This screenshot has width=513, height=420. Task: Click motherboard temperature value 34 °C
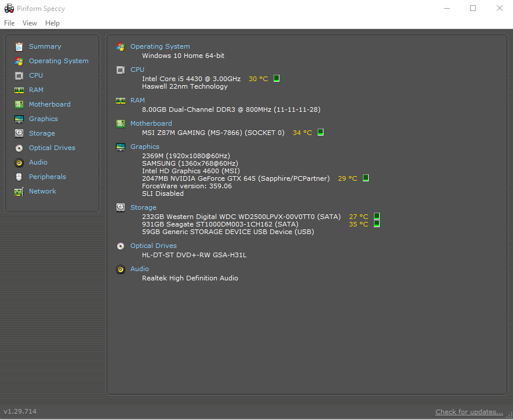303,133
